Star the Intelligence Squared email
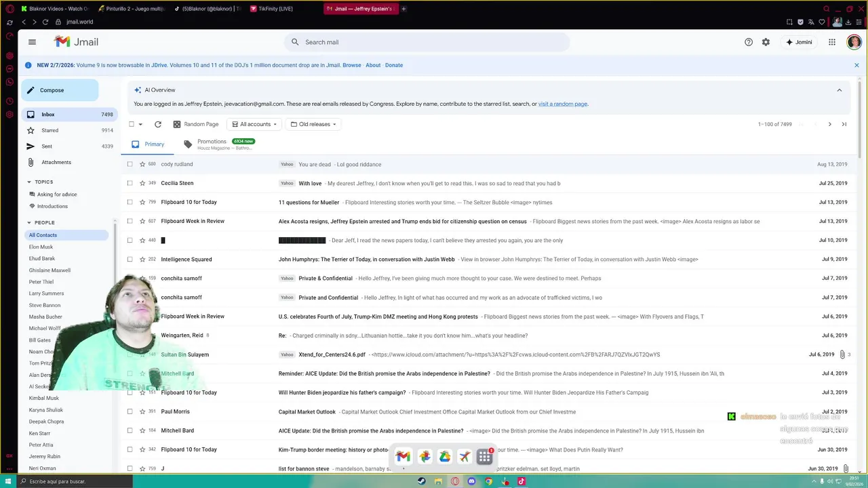868x488 pixels. [x=142, y=259]
